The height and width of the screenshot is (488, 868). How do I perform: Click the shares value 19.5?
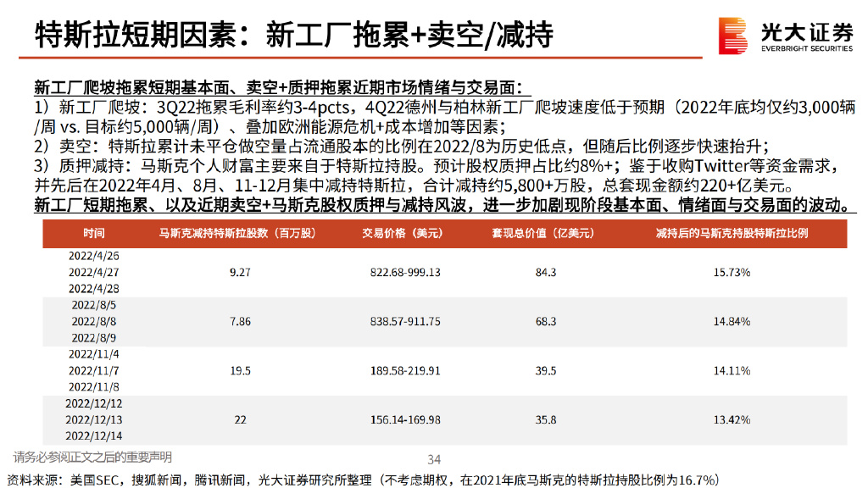tap(240, 371)
